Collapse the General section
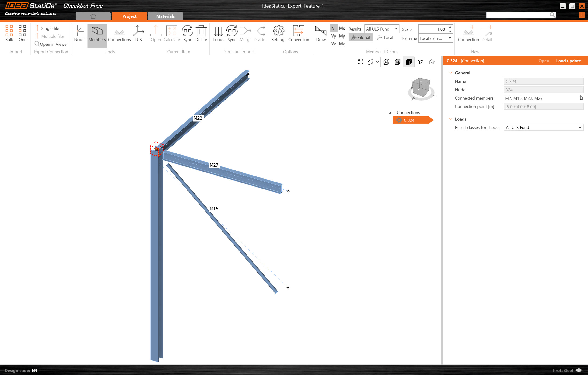 click(x=451, y=73)
